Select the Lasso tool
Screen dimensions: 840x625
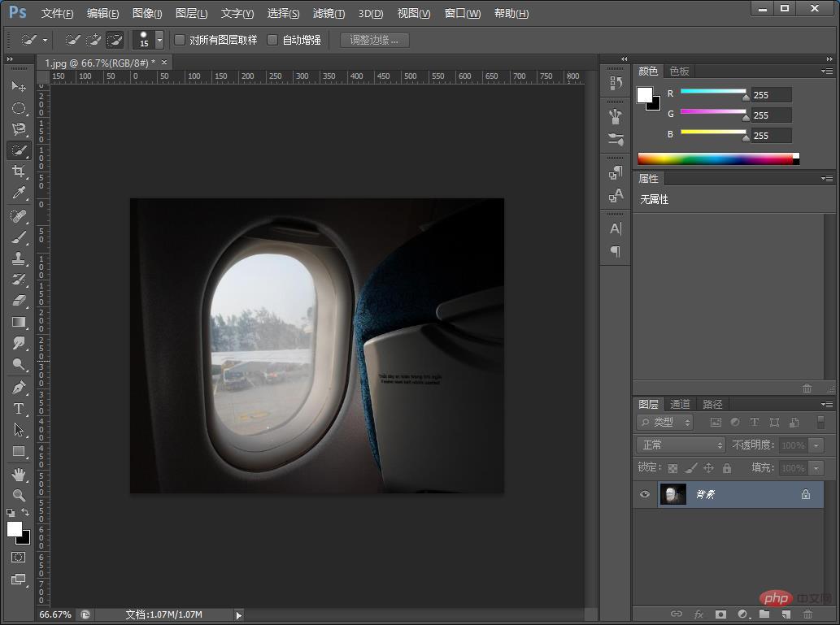pos(19,129)
